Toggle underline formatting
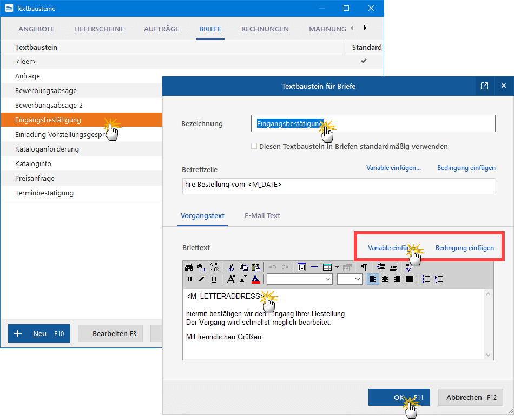Image resolution: width=514 pixels, height=420 pixels. coord(214,279)
